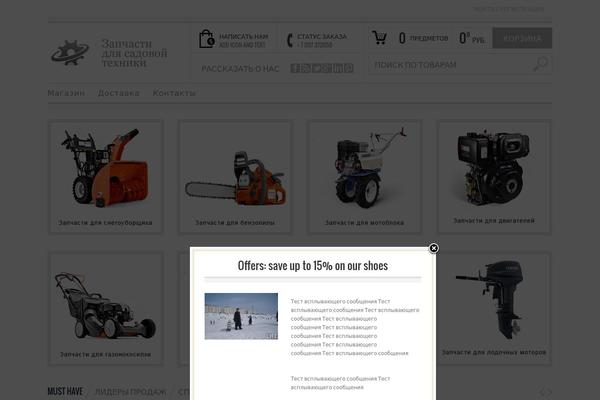The width and height of the screenshot is (600, 400).
Task: Click the Написать нам link
Action: [x=243, y=36]
